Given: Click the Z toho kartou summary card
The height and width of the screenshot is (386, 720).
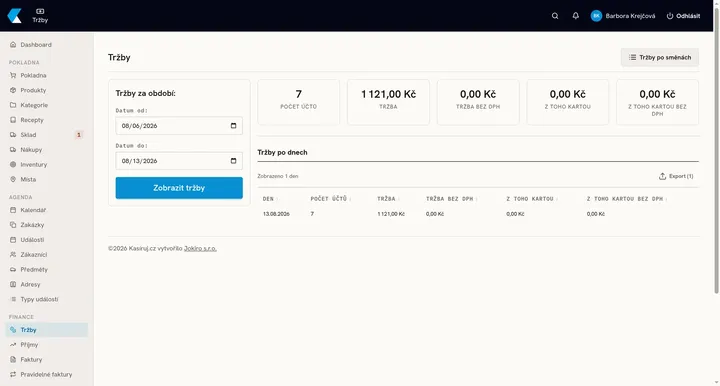Looking at the screenshot, I should [568, 102].
